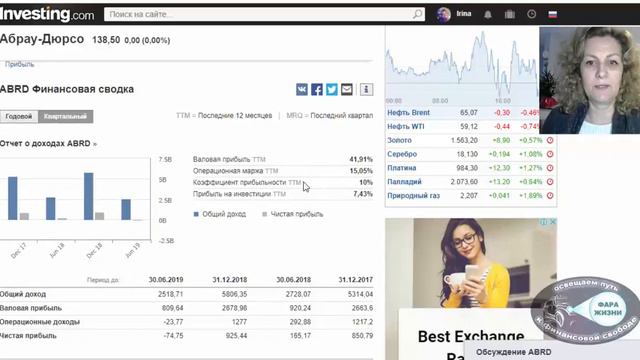Open the Нефть WTI quote
The width and height of the screenshot is (640, 360).
click(x=406, y=127)
